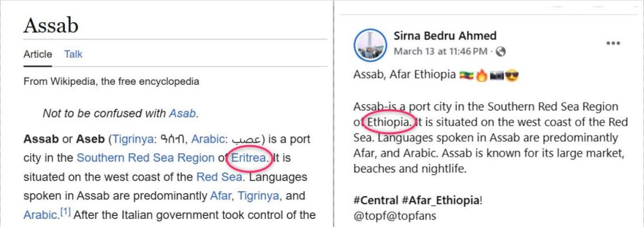
Task: Open the #Afar_Ethiopia hashtag
Action: click(440, 201)
